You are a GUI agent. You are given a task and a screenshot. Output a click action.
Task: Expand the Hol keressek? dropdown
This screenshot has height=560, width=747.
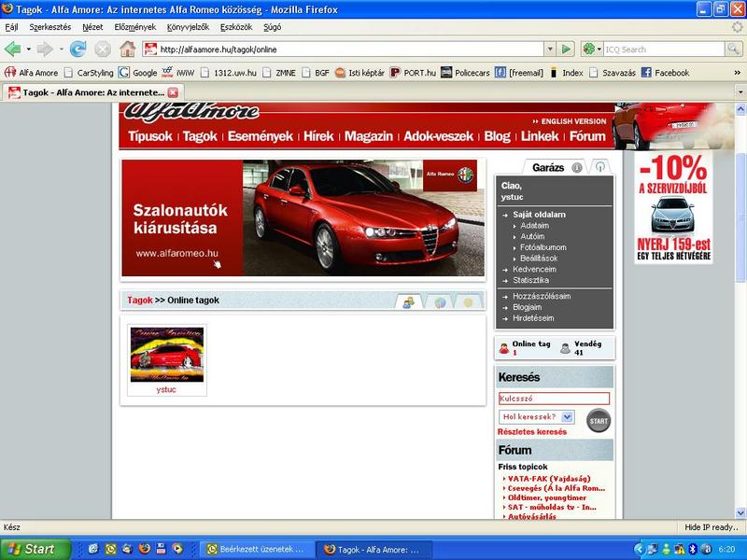pyautogui.click(x=567, y=416)
